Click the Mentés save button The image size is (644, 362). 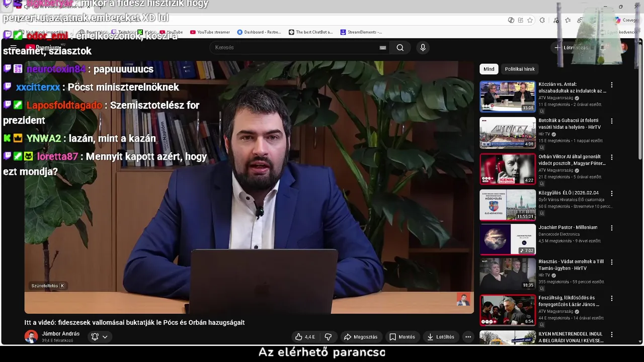coord(402,337)
